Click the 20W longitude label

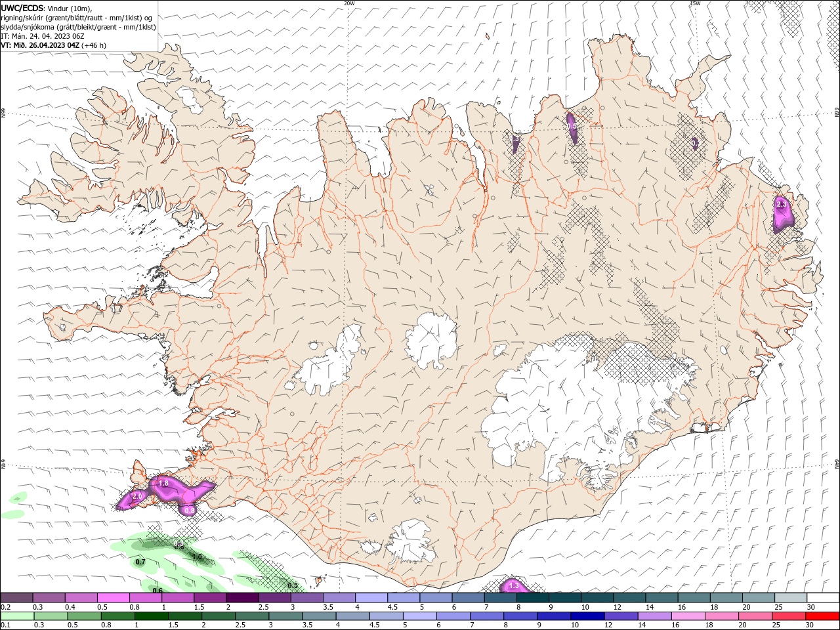[349, 3]
